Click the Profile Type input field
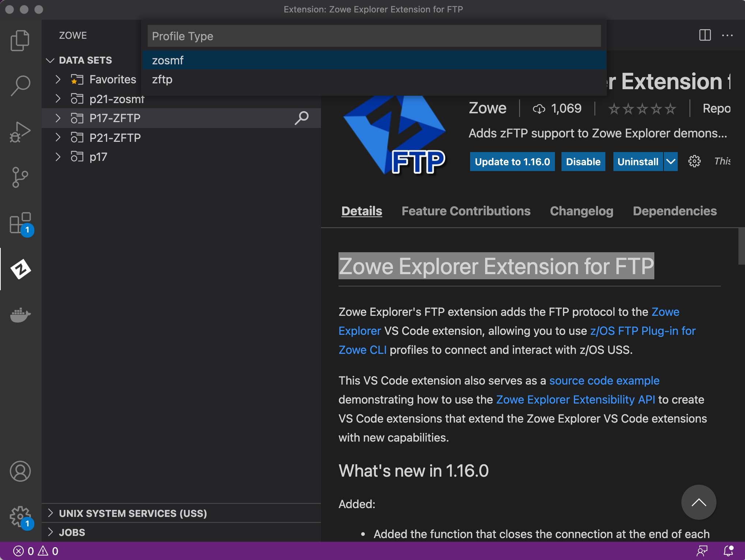The width and height of the screenshot is (745, 560). click(374, 36)
